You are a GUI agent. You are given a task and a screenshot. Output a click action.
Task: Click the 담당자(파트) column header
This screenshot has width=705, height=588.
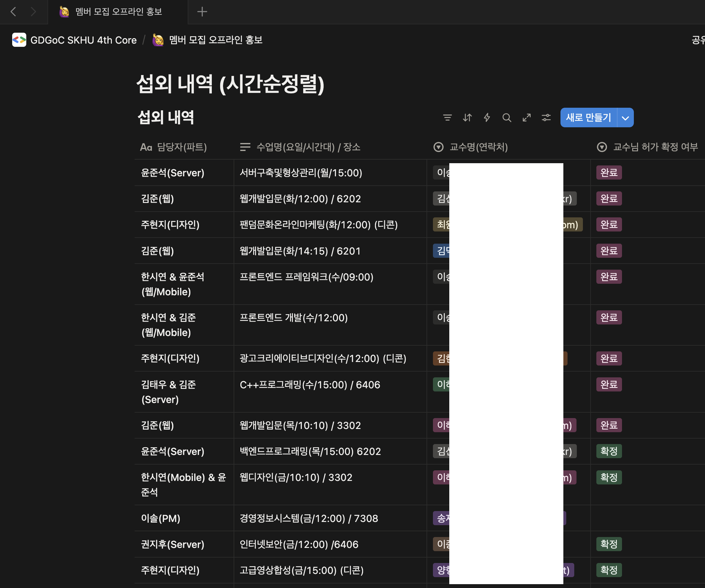pos(182,147)
